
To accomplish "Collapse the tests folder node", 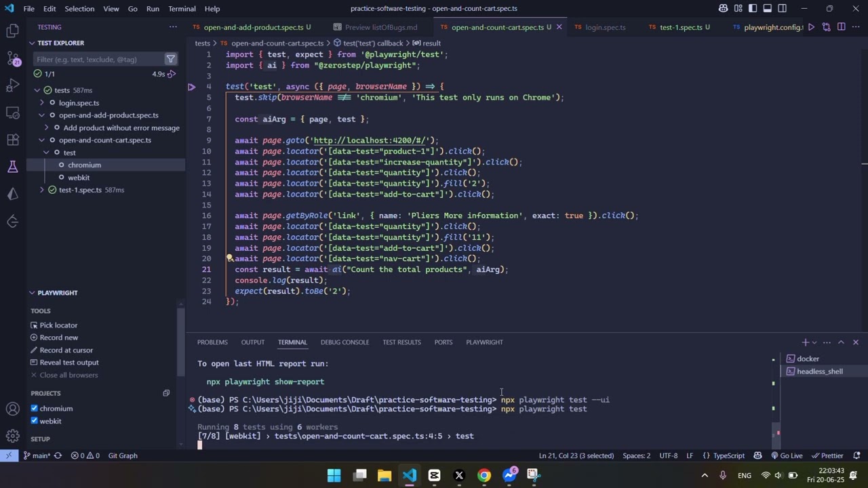I will tap(37, 90).
